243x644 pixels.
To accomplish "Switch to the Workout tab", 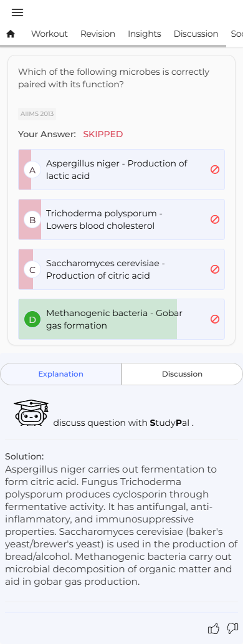I will pyautogui.click(x=49, y=34).
